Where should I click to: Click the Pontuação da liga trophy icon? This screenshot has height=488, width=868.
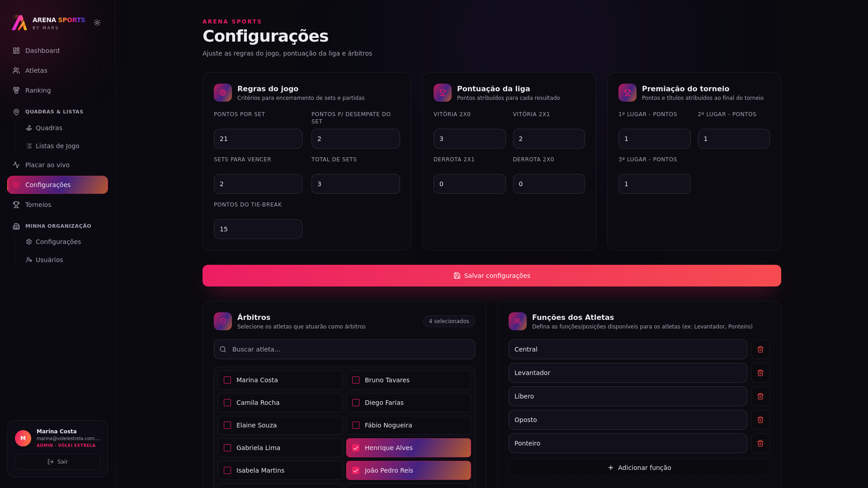tap(443, 93)
